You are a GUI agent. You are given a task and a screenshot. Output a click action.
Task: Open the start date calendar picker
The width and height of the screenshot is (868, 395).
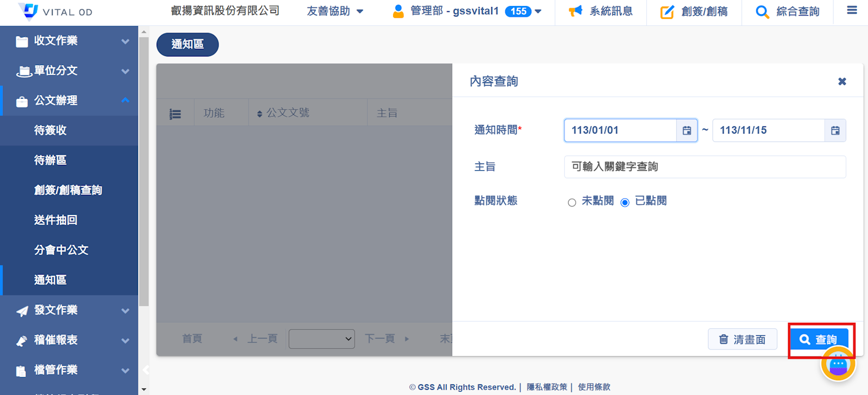pyautogui.click(x=686, y=130)
